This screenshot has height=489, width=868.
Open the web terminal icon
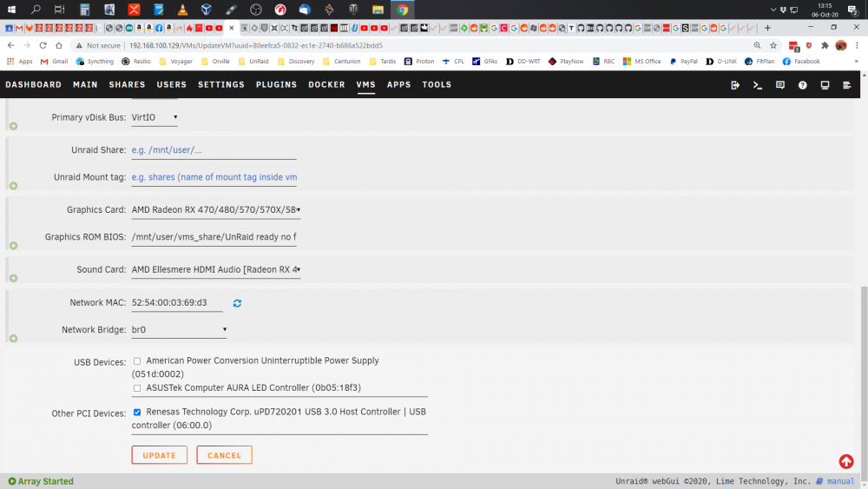757,85
